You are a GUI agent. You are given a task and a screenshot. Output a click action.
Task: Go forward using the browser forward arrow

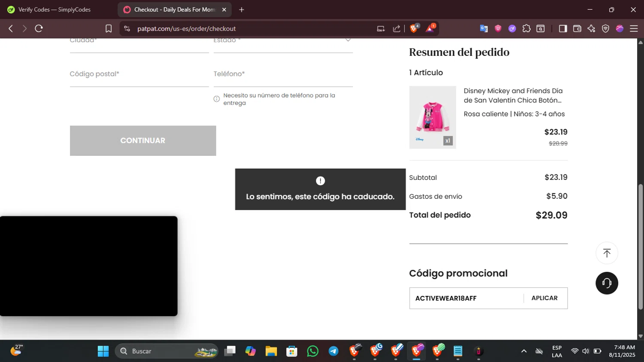click(x=24, y=28)
